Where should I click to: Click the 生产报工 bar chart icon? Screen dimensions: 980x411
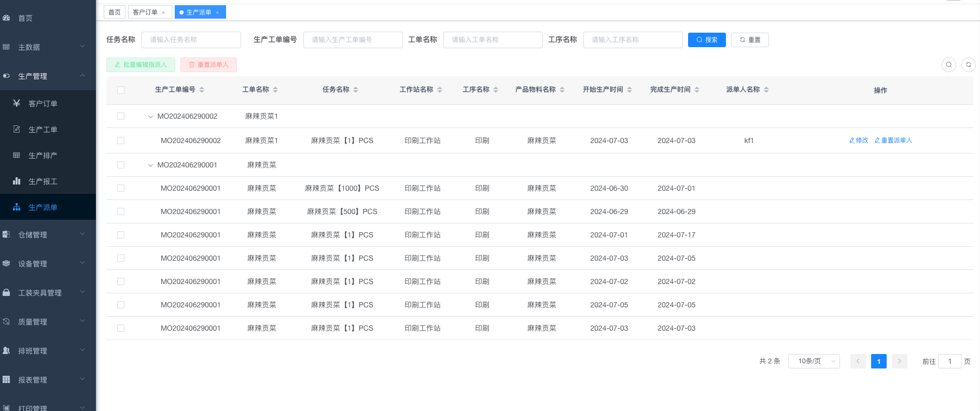tap(17, 181)
